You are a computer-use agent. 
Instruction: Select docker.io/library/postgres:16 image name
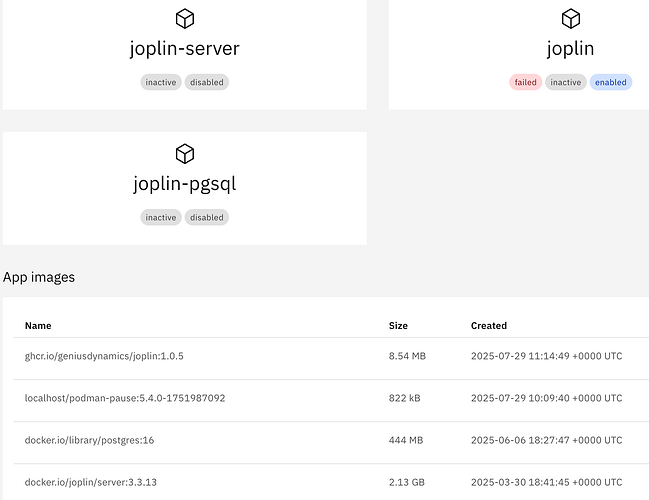(x=89, y=440)
